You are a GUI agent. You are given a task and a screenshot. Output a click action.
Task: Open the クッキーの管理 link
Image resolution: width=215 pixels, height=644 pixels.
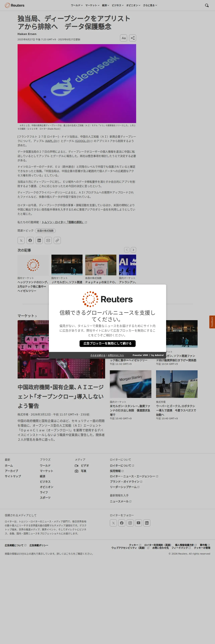(x=202, y=548)
